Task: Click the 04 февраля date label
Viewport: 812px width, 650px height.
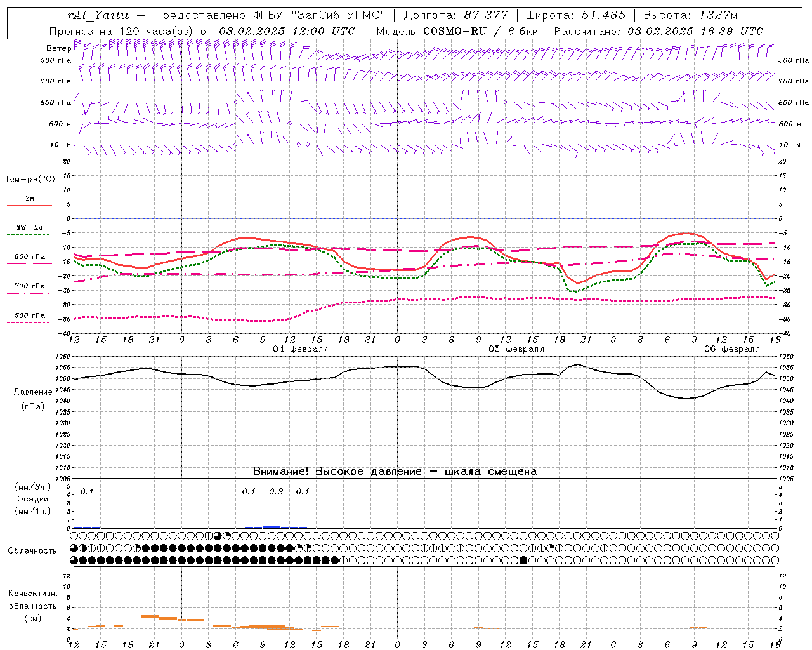Action: click(x=301, y=349)
